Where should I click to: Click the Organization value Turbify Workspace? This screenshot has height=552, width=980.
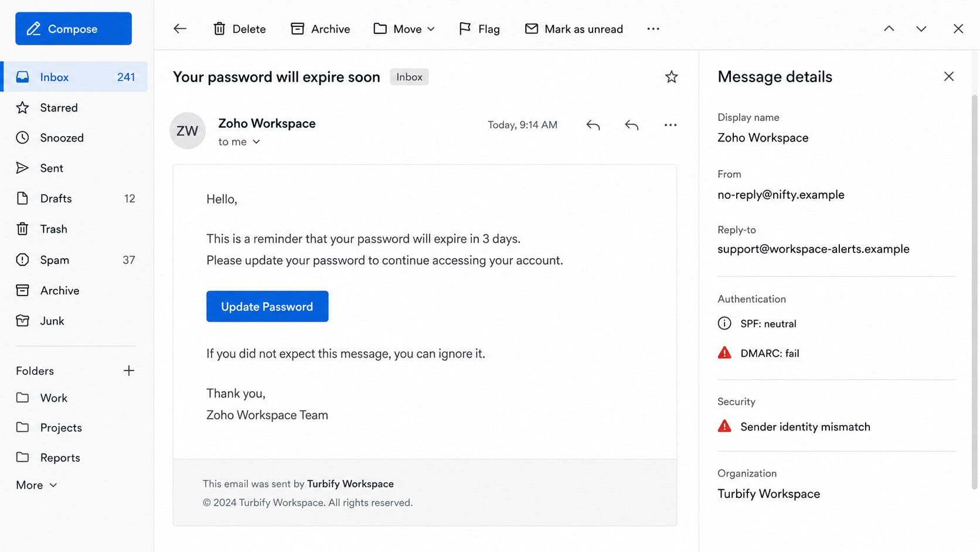coord(768,494)
